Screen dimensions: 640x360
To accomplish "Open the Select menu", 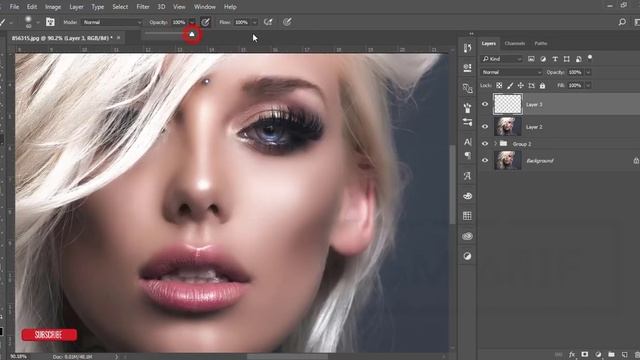I will 120,7.
